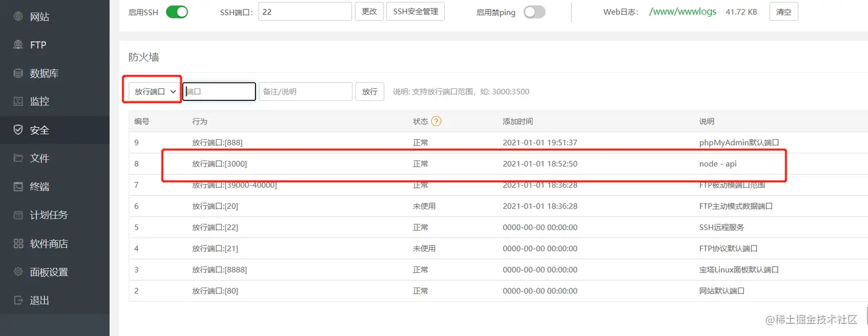
Task: Click the globe icon next to 网站
Action: click(18, 17)
